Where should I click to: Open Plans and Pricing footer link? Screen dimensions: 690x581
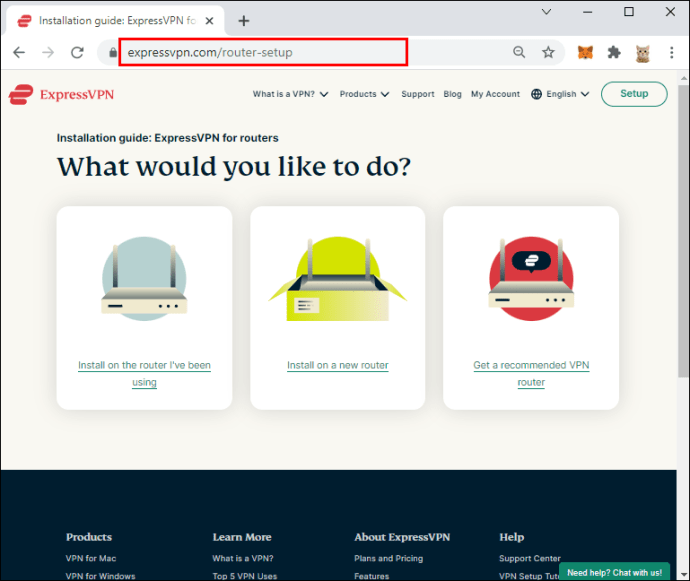coord(389,558)
